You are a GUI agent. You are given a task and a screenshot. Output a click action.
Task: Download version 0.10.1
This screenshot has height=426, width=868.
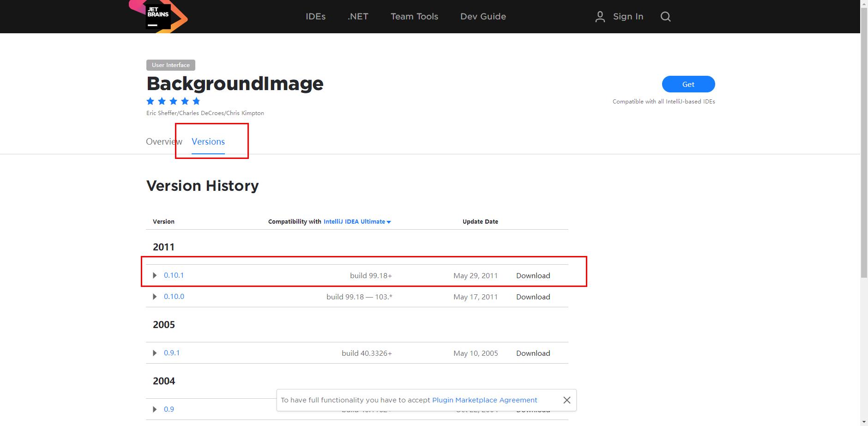pos(533,276)
